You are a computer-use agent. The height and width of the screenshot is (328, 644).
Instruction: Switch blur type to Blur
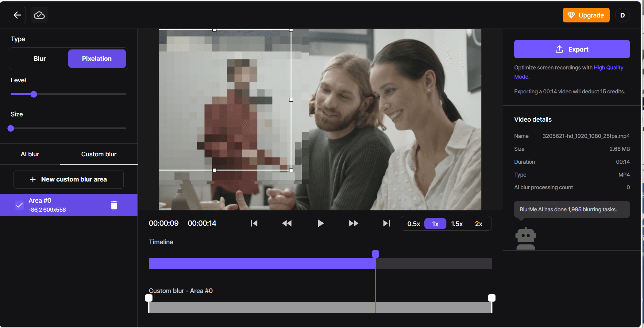[40, 59]
